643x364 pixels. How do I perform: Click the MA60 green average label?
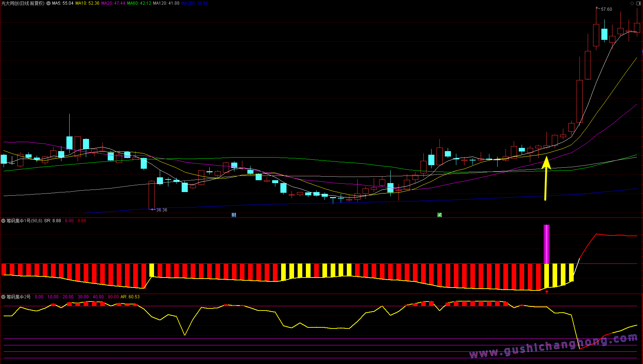(139, 3)
